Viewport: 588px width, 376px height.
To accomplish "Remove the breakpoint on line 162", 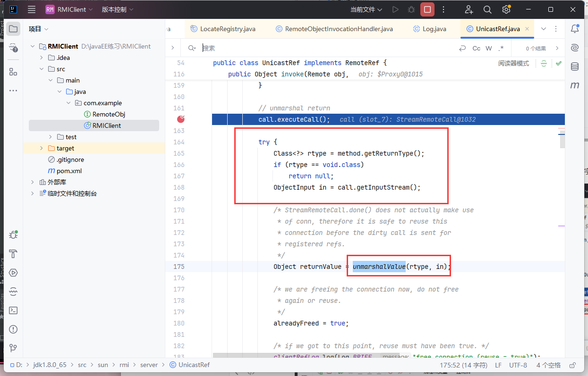I will pos(180,119).
